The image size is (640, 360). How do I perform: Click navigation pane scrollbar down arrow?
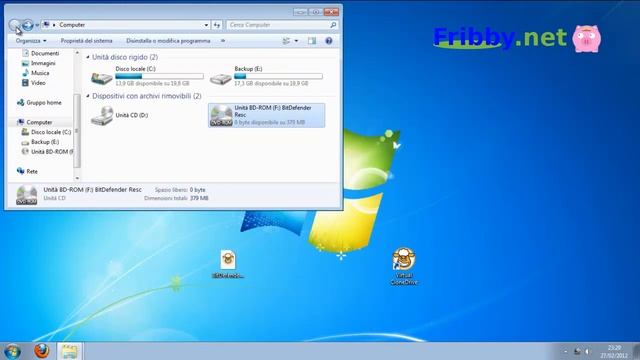coord(77,178)
